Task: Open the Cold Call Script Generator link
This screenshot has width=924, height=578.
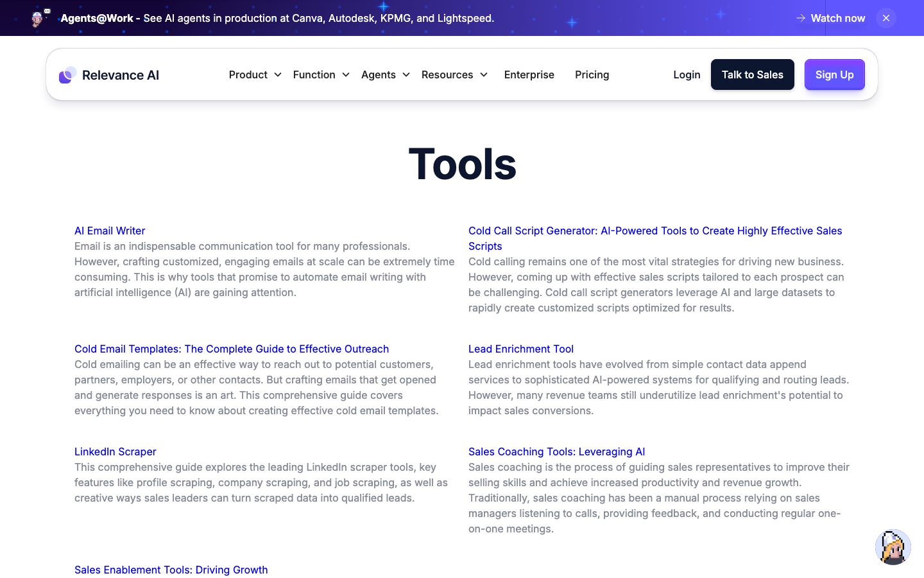Action: coord(655,238)
